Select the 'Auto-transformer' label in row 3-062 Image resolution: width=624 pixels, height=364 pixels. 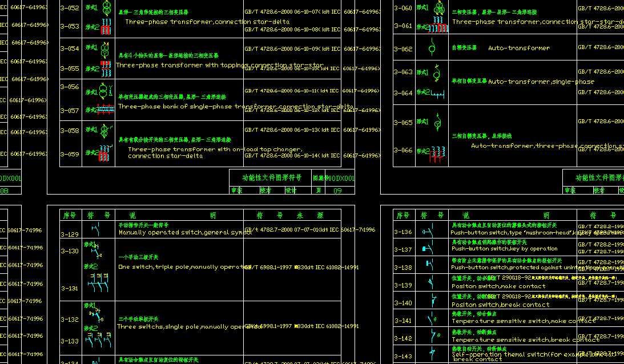pos(519,48)
